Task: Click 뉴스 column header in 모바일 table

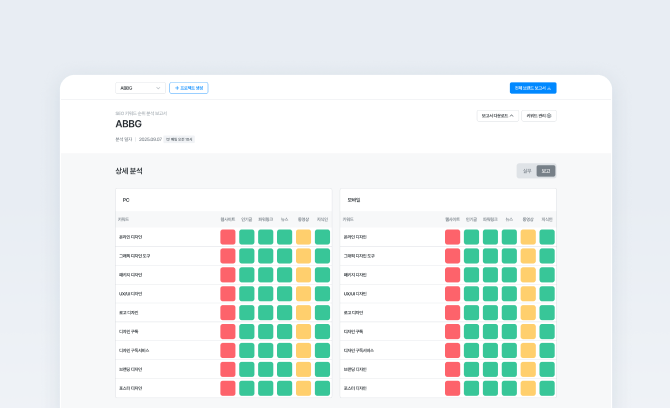Action: point(509,220)
